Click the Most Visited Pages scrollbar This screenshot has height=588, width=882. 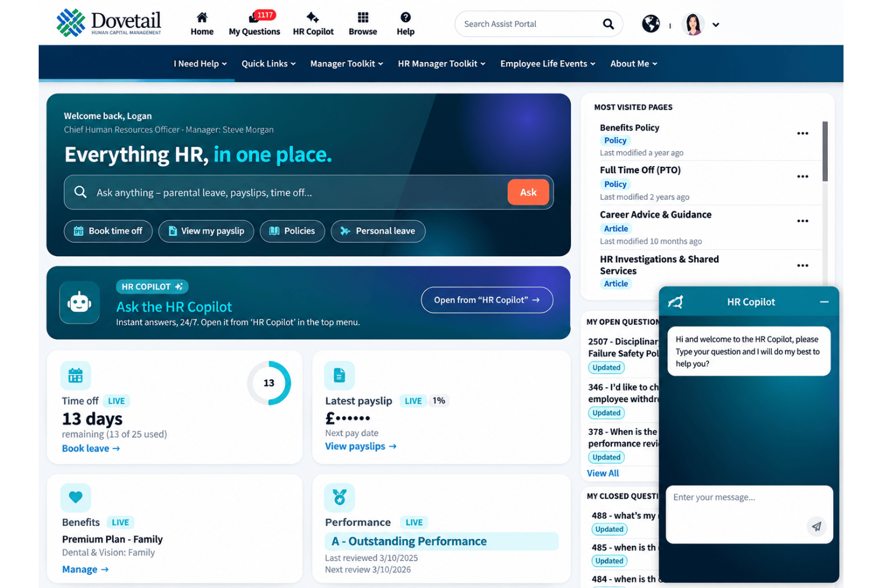pyautogui.click(x=825, y=151)
